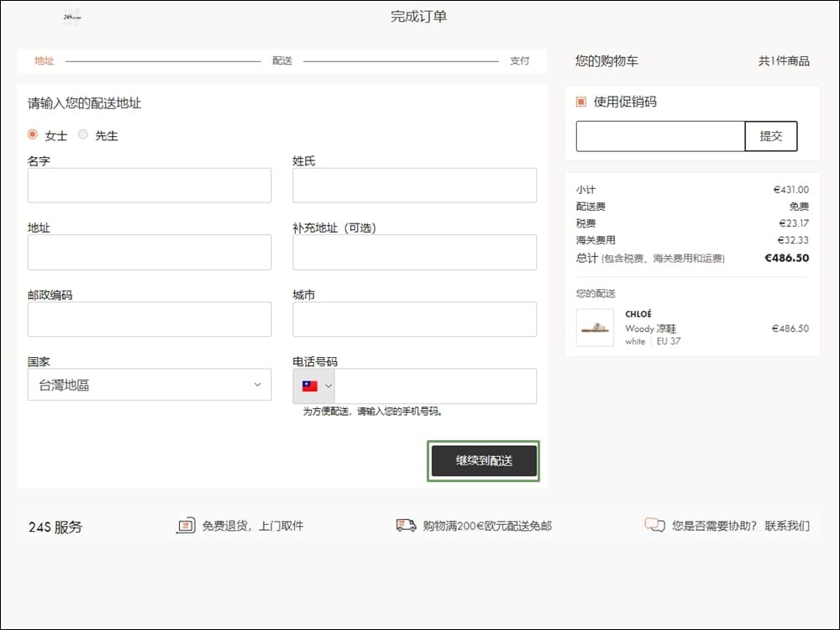Click the 名字 first name field
Viewport: 840px width, 630px height.
pyautogui.click(x=150, y=186)
